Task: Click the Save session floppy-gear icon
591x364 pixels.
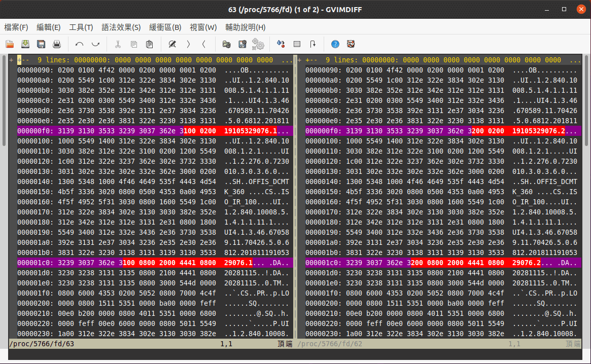Action: (242, 44)
